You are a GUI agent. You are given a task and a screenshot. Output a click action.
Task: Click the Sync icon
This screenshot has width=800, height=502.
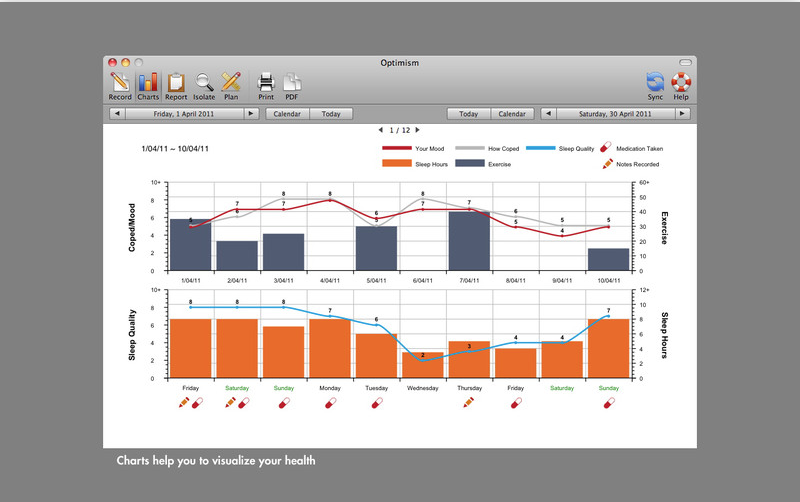655,86
